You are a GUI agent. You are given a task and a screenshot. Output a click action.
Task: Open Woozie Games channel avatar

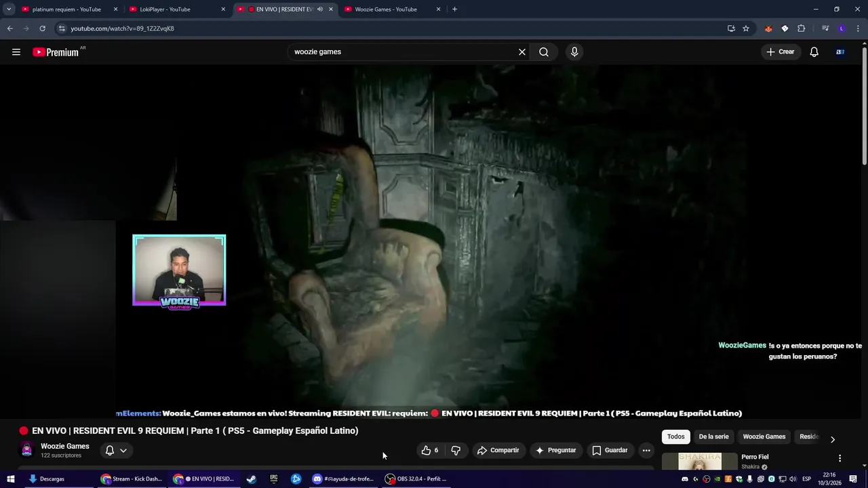26,450
